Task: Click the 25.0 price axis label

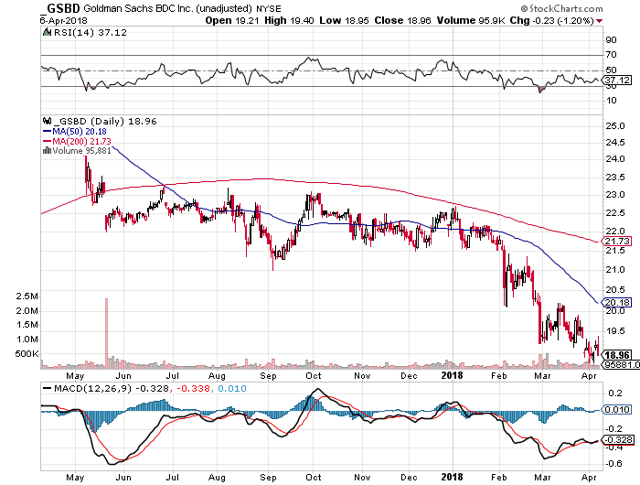Action: [616, 126]
